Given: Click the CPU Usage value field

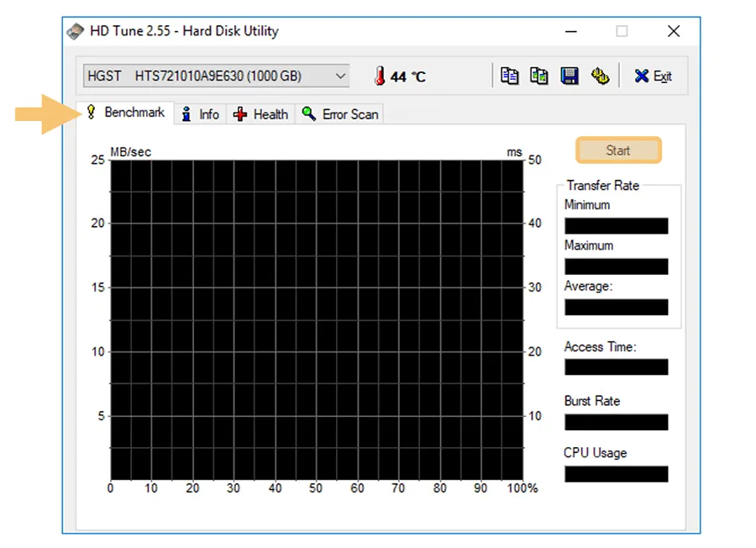Looking at the screenshot, I should 617,474.
